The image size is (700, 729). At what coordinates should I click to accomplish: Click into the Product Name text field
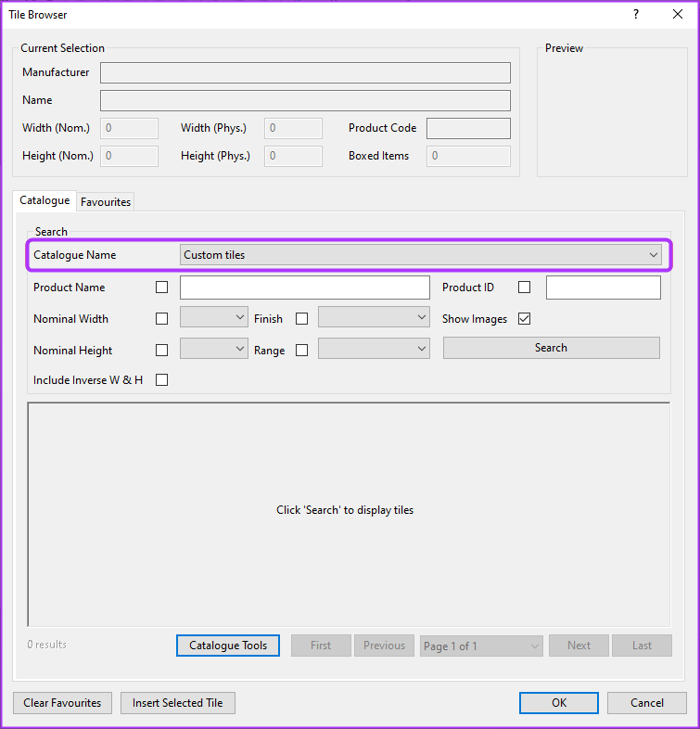pyautogui.click(x=304, y=288)
